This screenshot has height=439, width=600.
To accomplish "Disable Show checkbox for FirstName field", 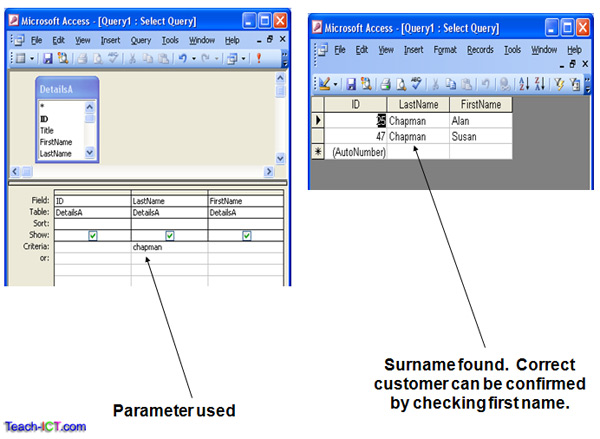I will pyautogui.click(x=246, y=235).
